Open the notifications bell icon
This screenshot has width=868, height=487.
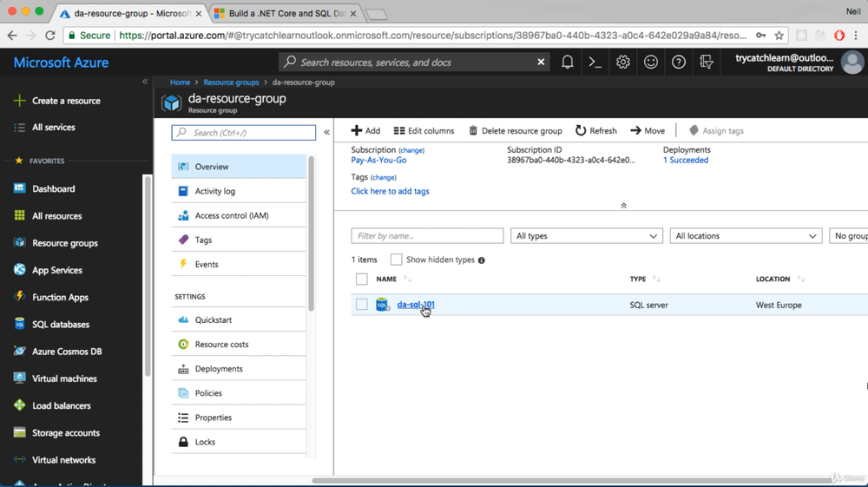(x=567, y=63)
